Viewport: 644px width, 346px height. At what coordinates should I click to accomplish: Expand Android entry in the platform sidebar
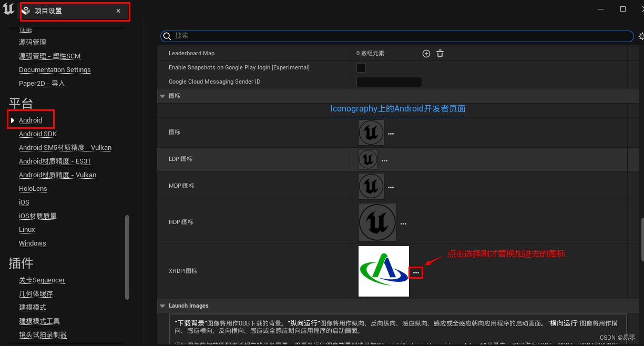click(12, 119)
